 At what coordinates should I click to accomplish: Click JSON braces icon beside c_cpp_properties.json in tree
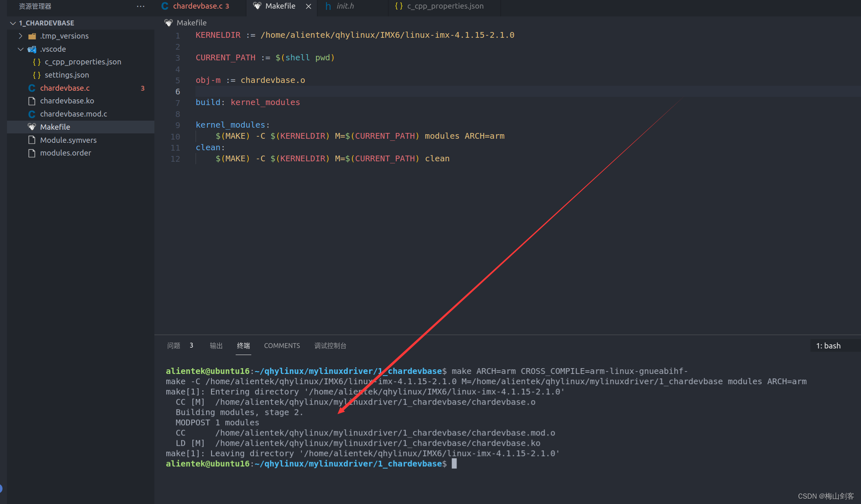(x=37, y=62)
